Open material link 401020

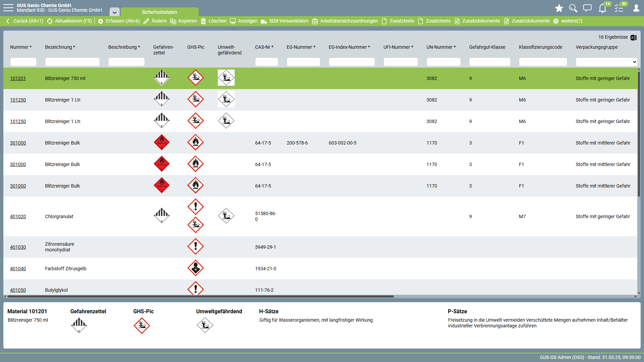(18, 216)
